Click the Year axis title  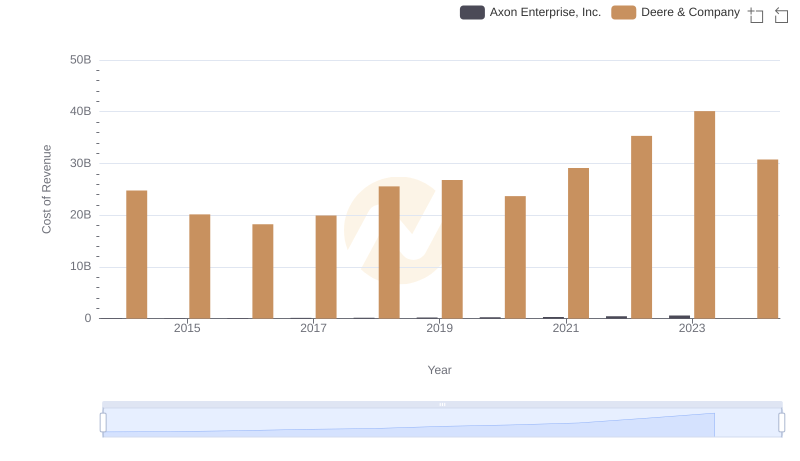(440, 370)
